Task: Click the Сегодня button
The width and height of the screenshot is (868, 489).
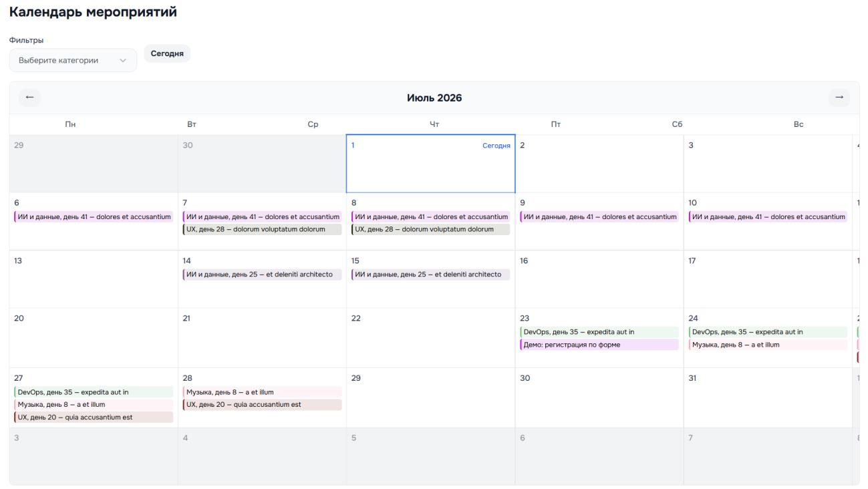Action: (167, 53)
